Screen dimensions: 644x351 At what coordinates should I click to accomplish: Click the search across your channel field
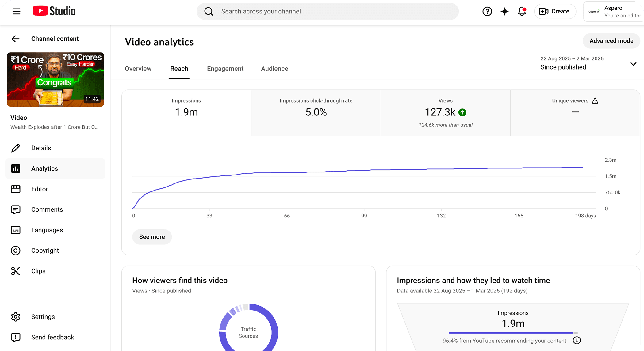328,11
